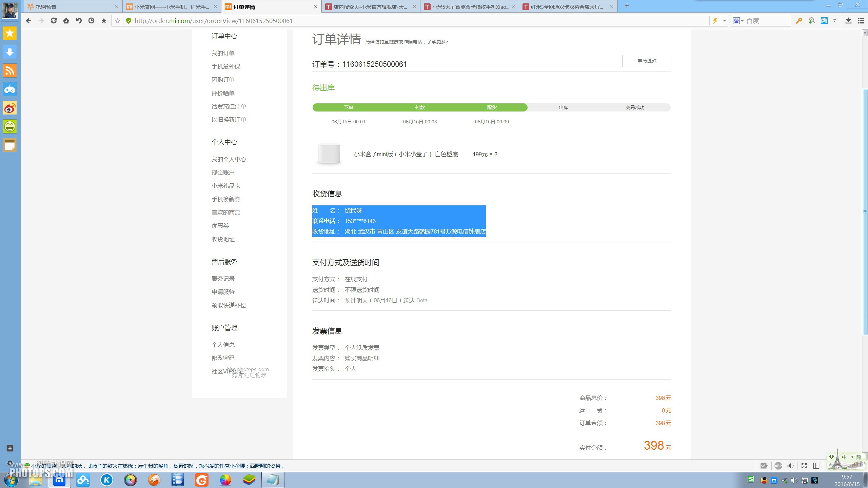Open sidebar Favorites star panel

tap(10, 33)
